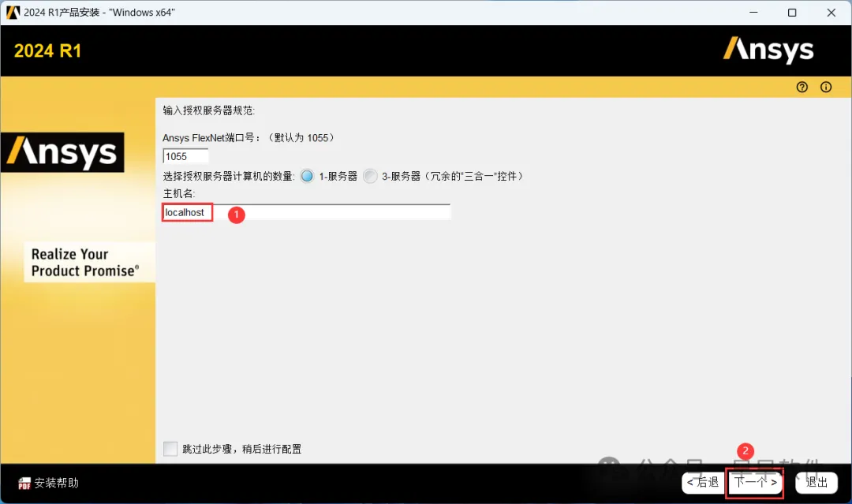The height and width of the screenshot is (504, 852).
Task: Select the 输入授权服务器规范 heading text
Action: click(x=208, y=110)
